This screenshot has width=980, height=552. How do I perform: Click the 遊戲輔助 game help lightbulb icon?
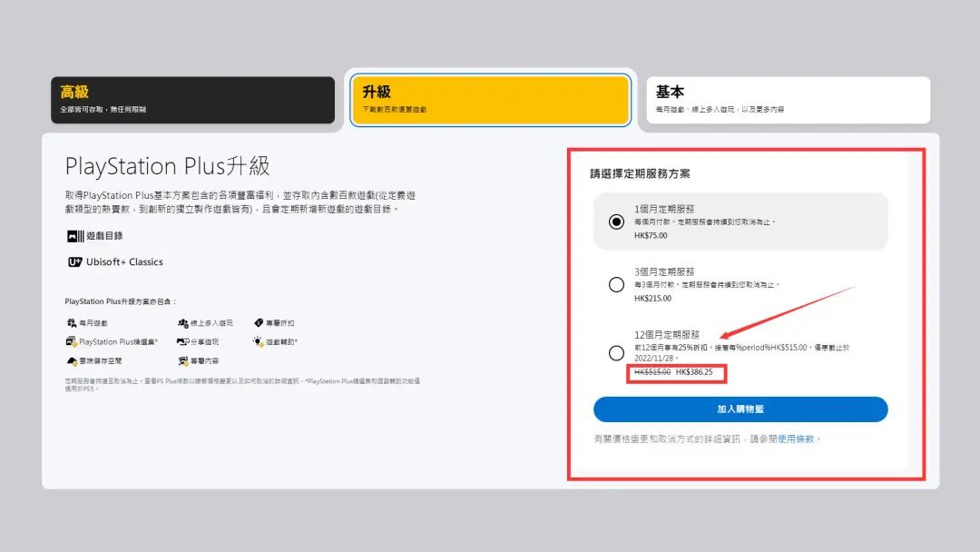click(x=259, y=342)
